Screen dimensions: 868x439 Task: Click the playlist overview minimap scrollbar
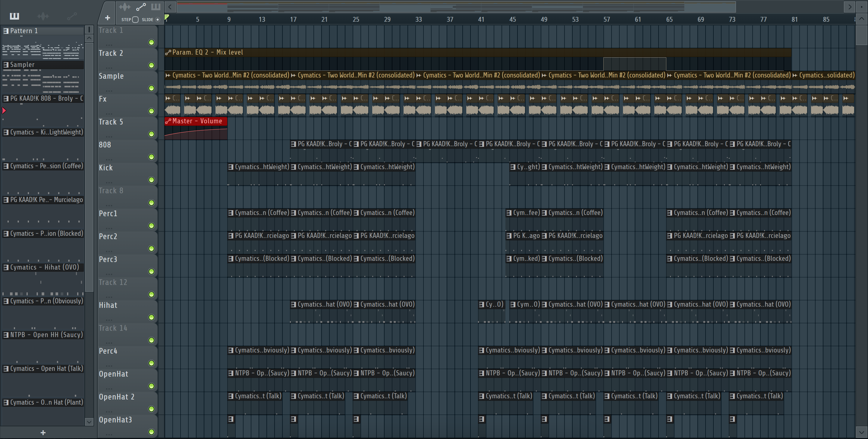[456, 7]
